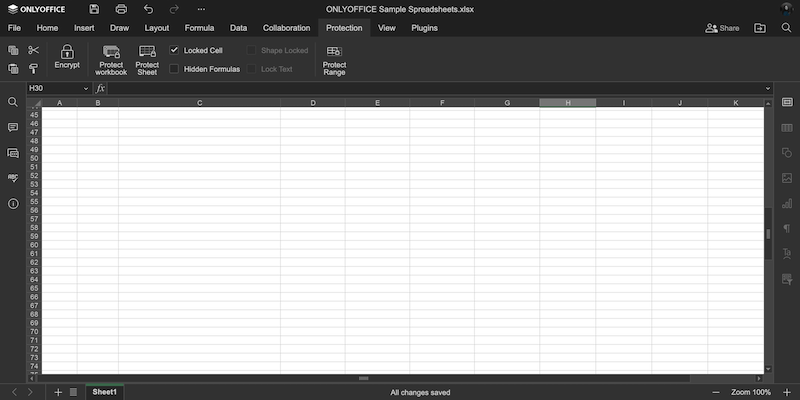Open the Collaboration tab
The image size is (800, 400).
coord(286,28)
